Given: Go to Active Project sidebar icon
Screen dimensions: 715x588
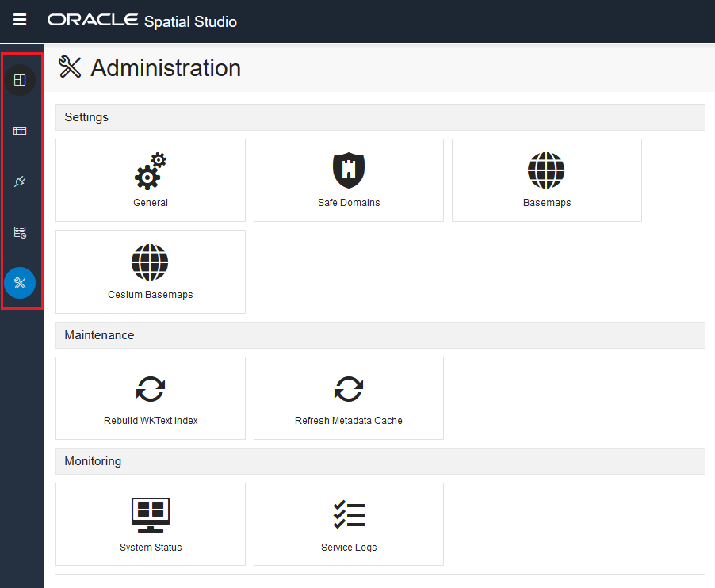Looking at the screenshot, I should [x=20, y=80].
